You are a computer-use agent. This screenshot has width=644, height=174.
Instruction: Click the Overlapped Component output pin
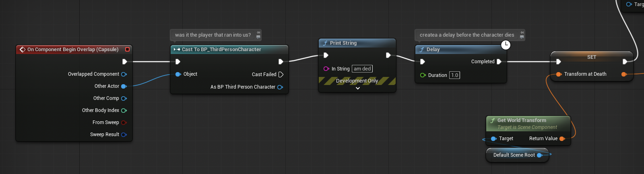(x=124, y=74)
